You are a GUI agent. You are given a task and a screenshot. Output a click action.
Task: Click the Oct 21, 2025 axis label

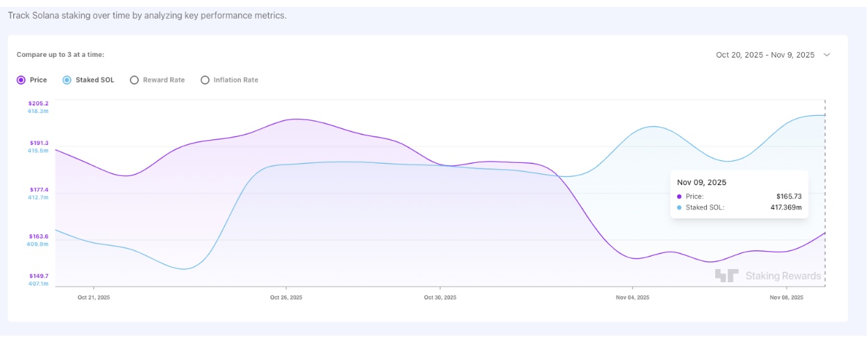pyautogui.click(x=94, y=297)
